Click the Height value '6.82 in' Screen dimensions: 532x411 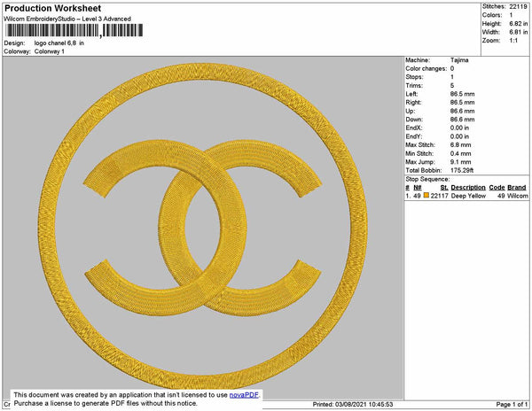[519, 24]
